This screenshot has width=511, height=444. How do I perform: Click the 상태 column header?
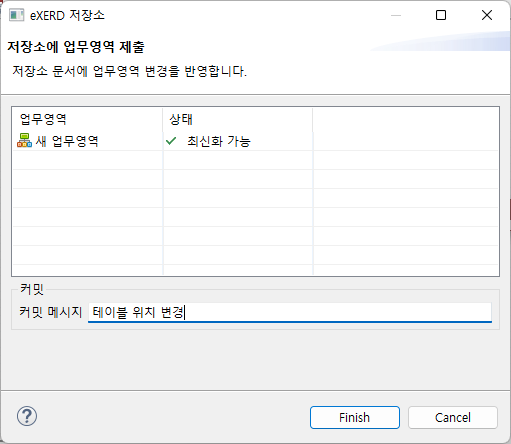click(238, 119)
